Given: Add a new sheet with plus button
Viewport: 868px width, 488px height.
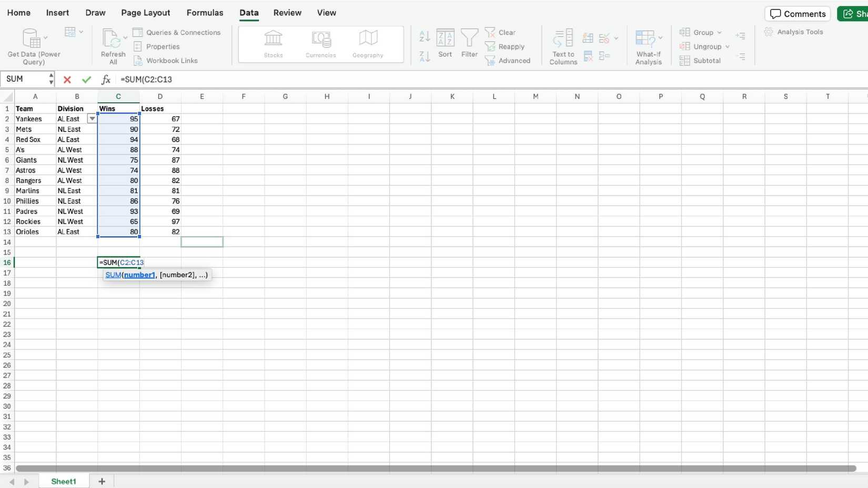Looking at the screenshot, I should (x=102, y=481).
